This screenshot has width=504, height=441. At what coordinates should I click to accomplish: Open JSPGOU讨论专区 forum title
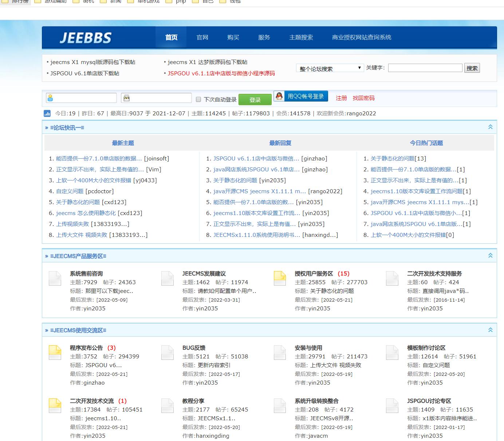(429, 401)
